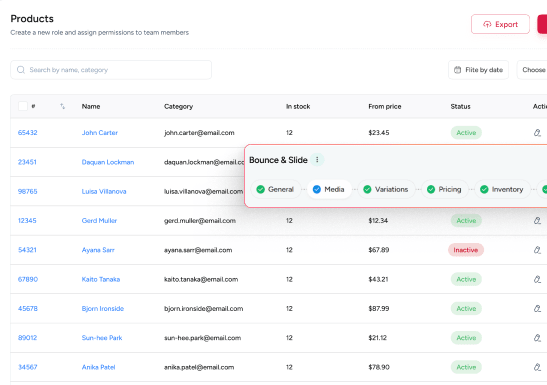
Task: Switch to the Variations step tab
Action: pos(386,189)
